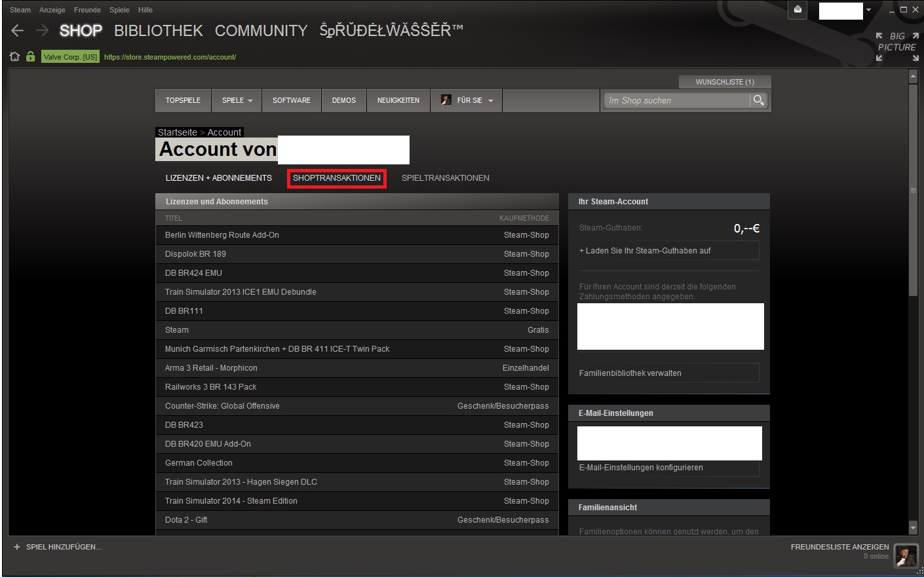The image size is (924, 577).
Task: Select the Demos shop tab
Action: [344, 100]
